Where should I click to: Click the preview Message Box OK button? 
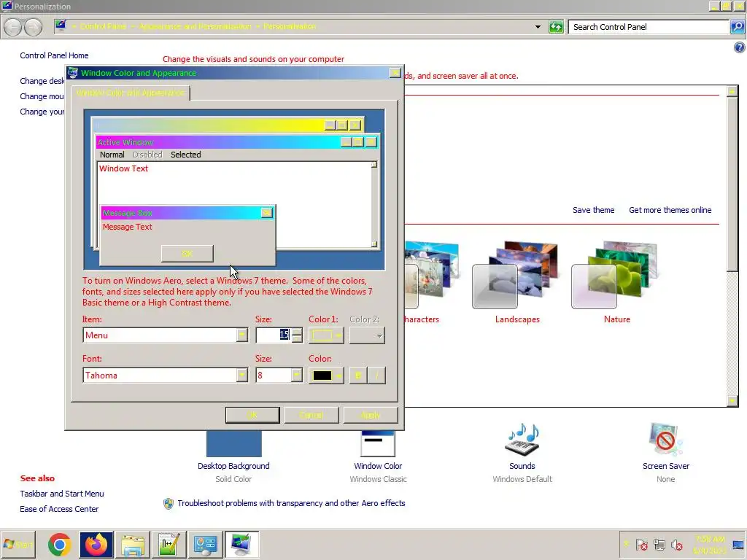(187, 254)
